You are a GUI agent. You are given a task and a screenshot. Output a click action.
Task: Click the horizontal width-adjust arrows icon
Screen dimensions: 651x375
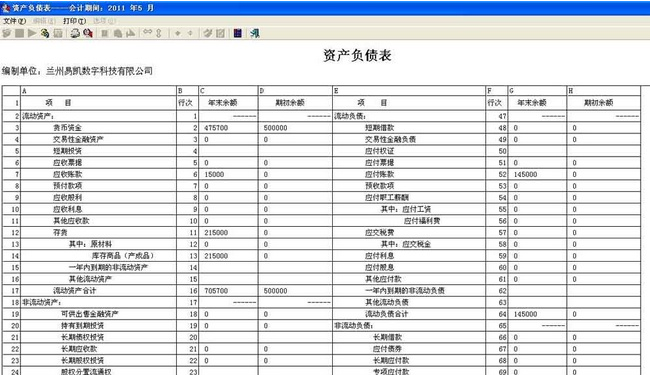pyautogui.click(x=147, y=32)
